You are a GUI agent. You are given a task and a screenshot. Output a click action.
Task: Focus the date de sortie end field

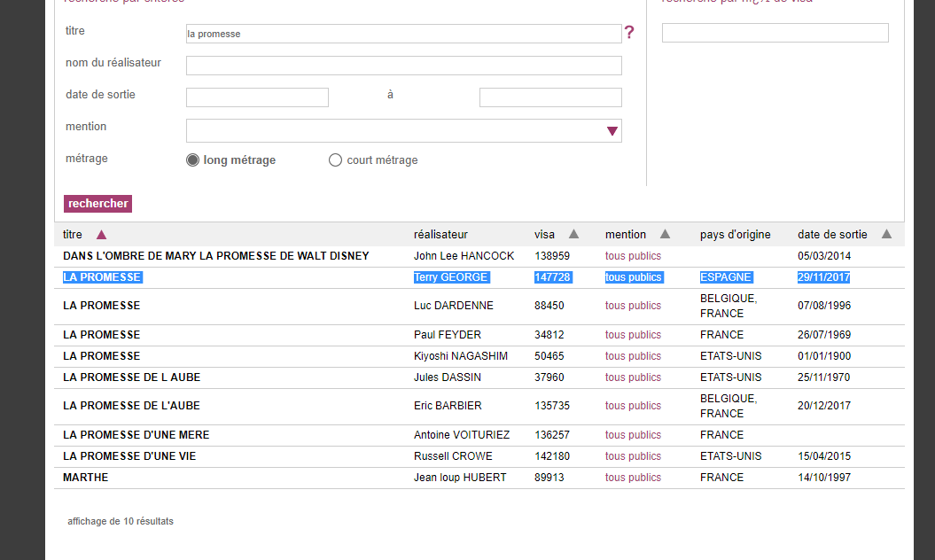tap(550, 97)
